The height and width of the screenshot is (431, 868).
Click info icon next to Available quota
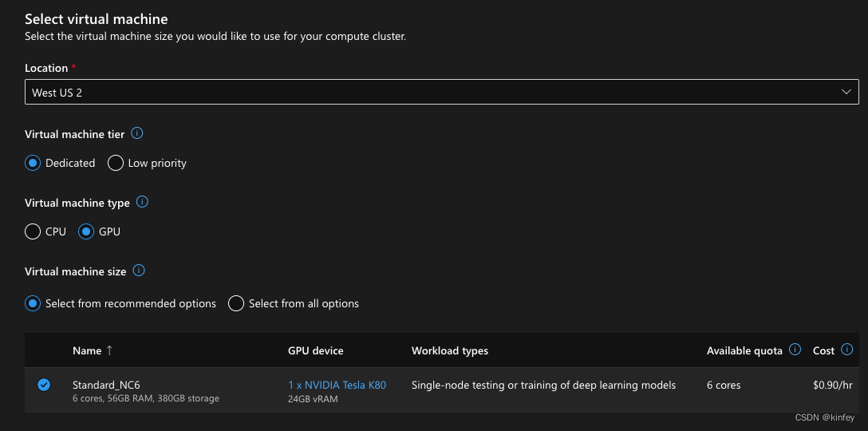point(795,350)
